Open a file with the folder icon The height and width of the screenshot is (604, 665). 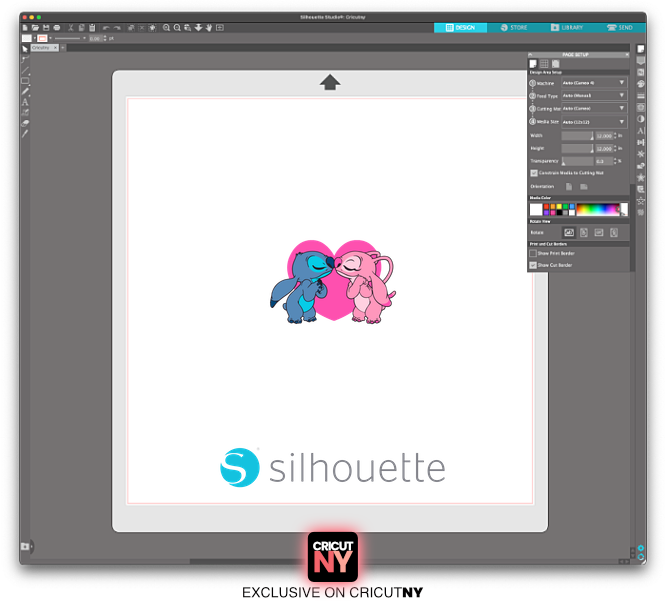[35, 28]
